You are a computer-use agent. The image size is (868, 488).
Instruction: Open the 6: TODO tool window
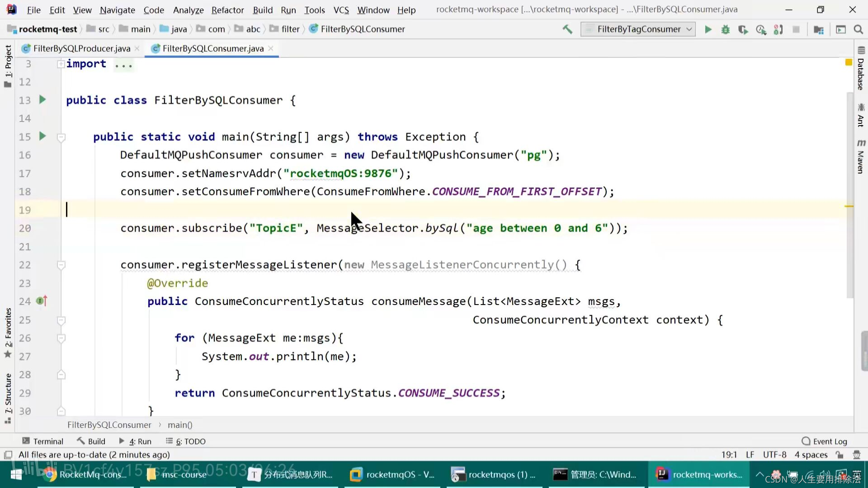click(x=186, y=441)
